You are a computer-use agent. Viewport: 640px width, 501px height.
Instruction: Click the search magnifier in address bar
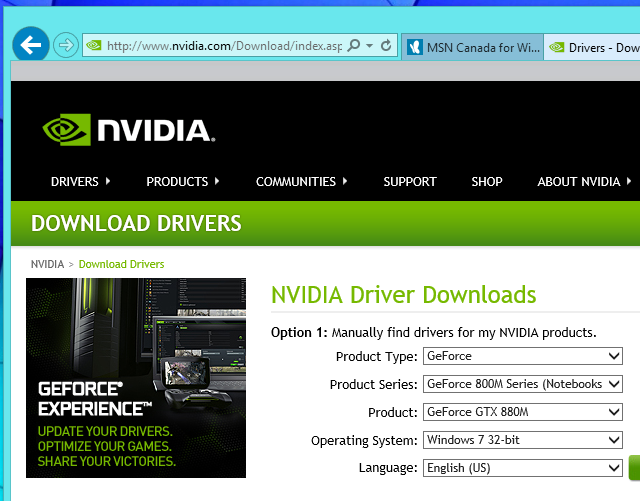click(x=354, y=45)
